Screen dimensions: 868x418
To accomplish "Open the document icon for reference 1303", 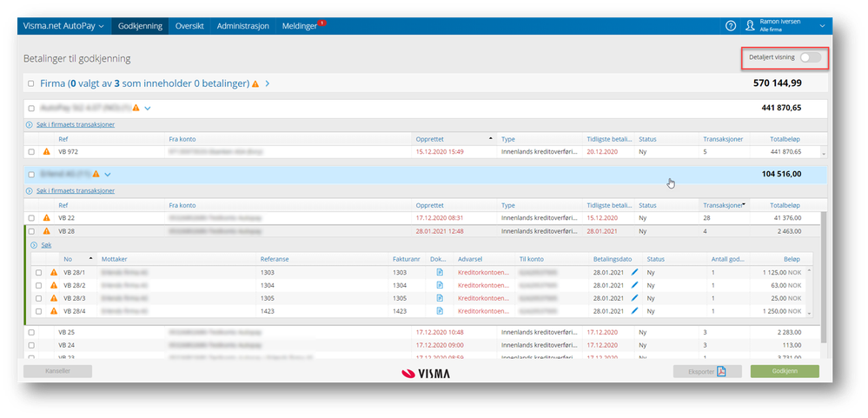I will coord(440,272).
